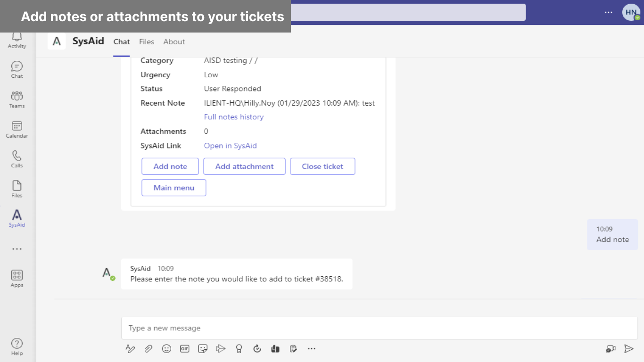Open settings and more menu in header
The width and height of the screenshot is (644, 362).
[x=609, y=12]
